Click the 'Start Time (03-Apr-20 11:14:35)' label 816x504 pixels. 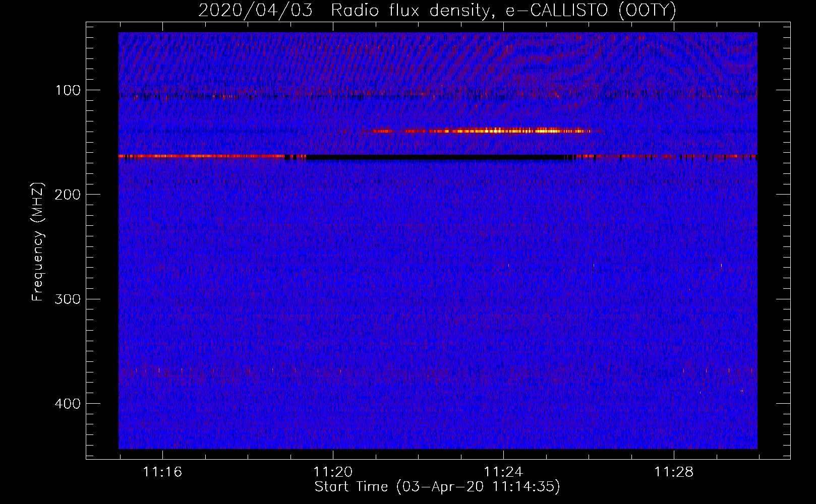pos(437,487)
